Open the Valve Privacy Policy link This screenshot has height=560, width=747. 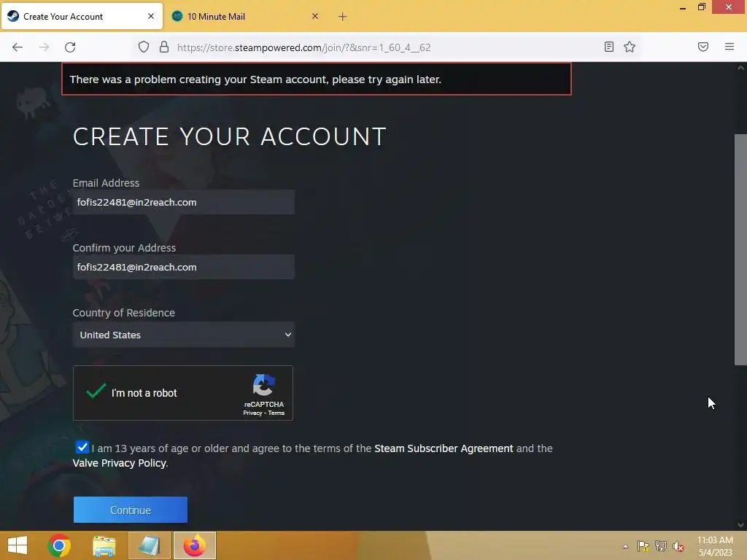click(x=120, y=463)
